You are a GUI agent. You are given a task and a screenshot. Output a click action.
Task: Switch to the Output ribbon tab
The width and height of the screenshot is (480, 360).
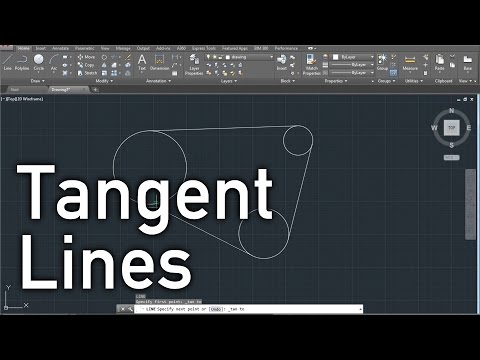click(x=143, y=48)
